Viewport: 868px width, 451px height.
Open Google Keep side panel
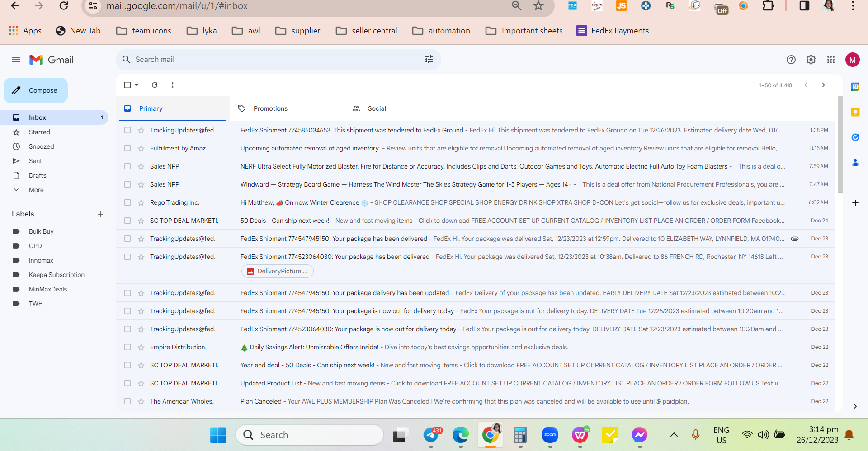[x=855, y=112]
